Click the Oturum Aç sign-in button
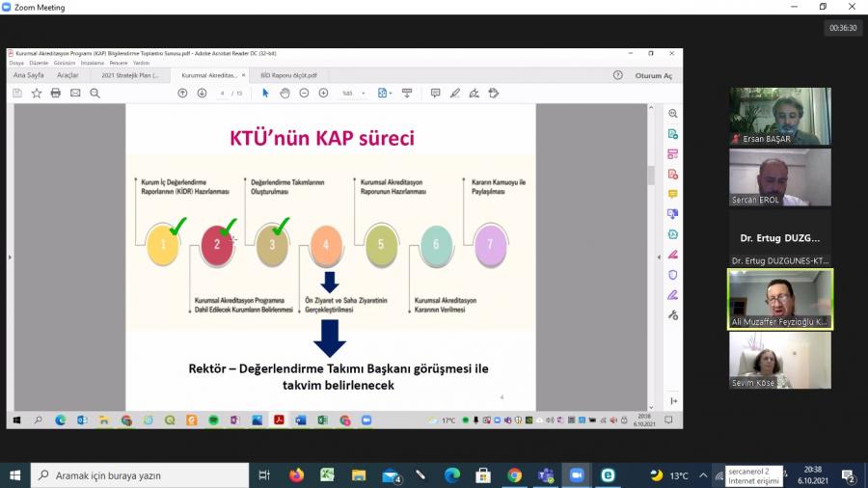 pyautogui.click(x=653, y=75)
